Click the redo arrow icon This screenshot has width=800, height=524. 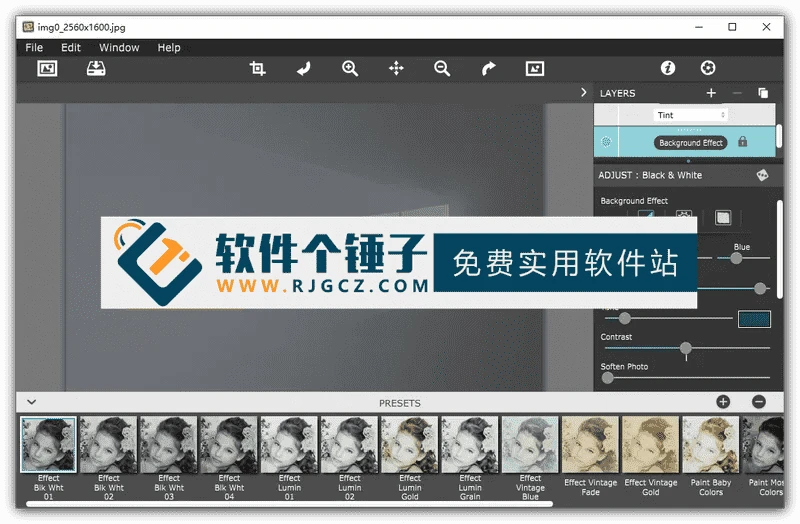click(488, 68)
